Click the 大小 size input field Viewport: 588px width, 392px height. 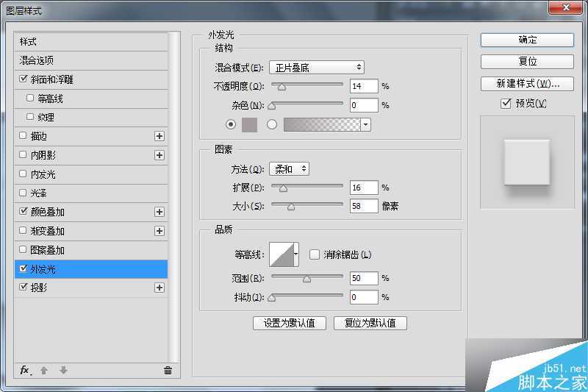point(364,207)
